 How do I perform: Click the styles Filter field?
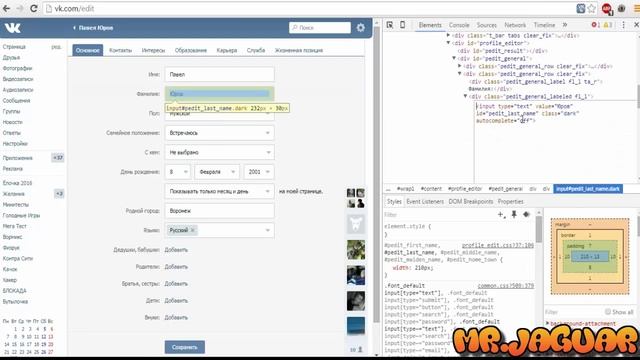[439, 215]
